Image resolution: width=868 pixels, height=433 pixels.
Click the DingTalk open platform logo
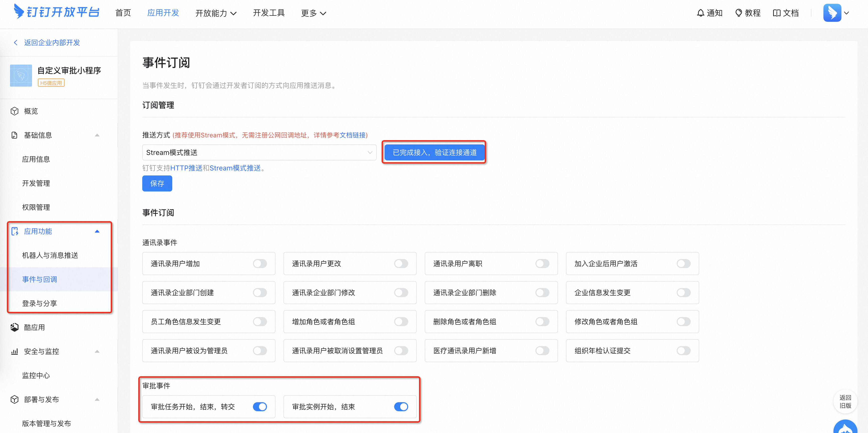[x=56, y=12]
